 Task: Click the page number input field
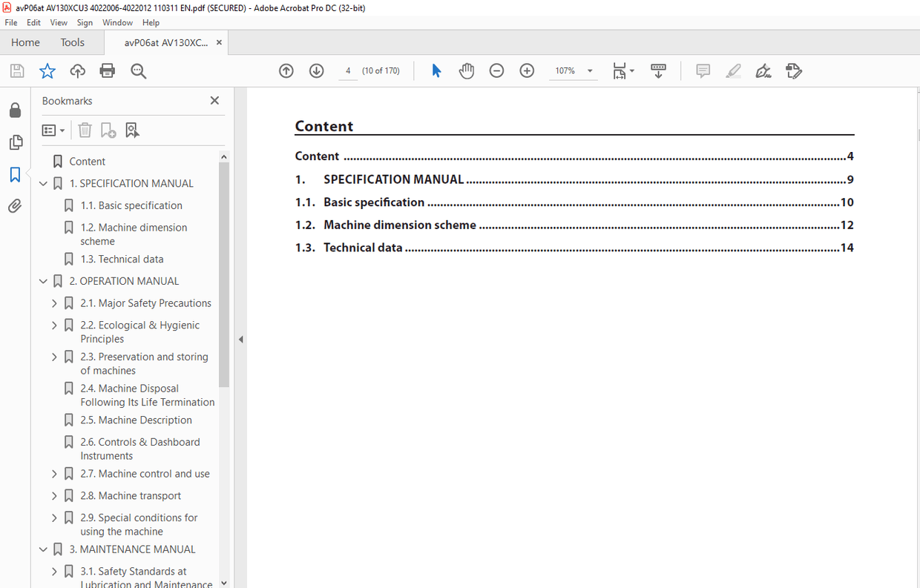347,71
